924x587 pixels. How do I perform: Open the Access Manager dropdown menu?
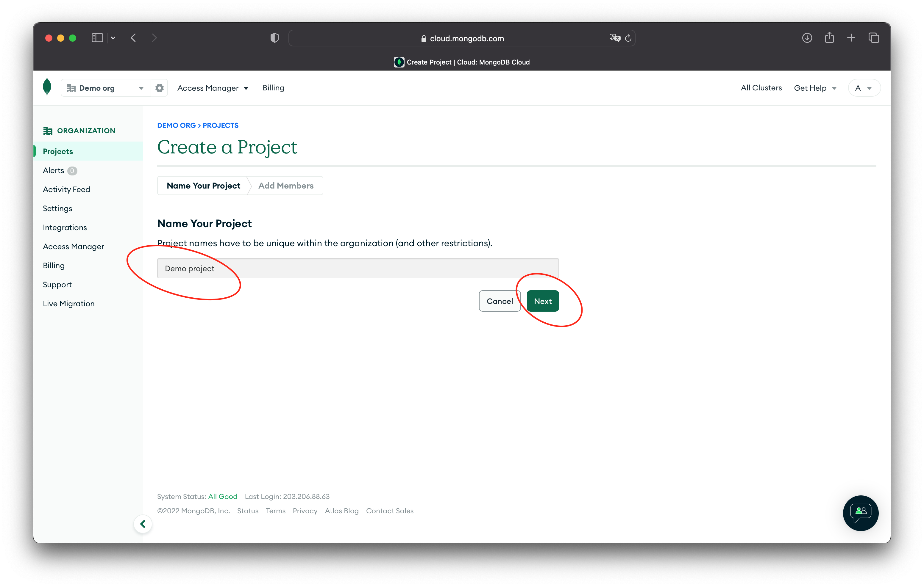[213, 88]
